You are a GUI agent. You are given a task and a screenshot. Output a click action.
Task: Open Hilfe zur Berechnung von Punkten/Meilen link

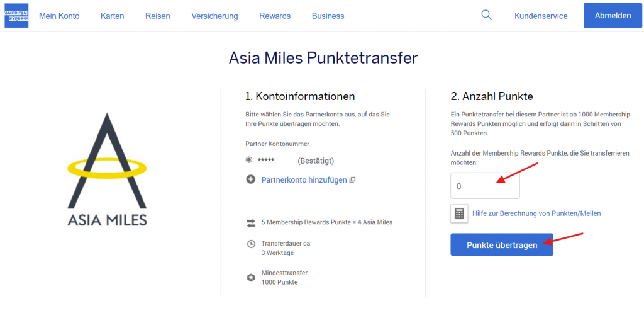tap(536, 213)
